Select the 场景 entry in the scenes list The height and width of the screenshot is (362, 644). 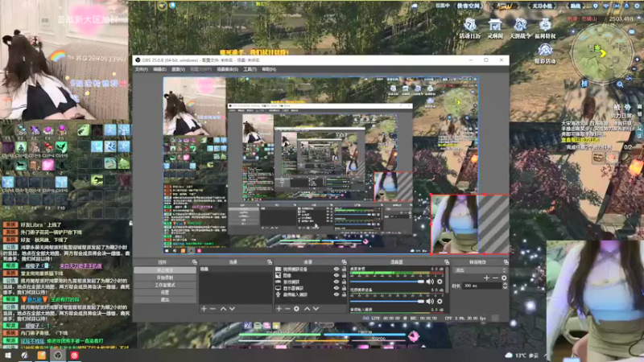pyautogui.click(x=236, y=269)
